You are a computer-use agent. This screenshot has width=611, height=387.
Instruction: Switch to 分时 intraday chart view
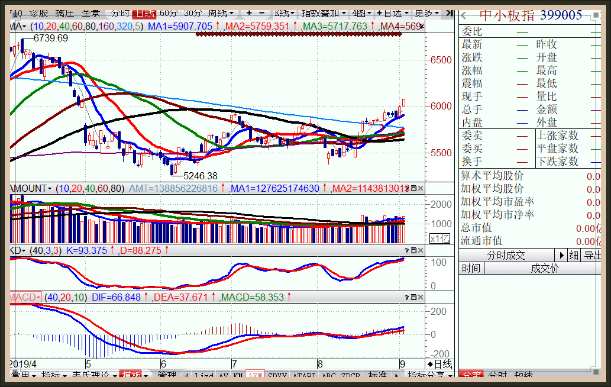[120, 14]
